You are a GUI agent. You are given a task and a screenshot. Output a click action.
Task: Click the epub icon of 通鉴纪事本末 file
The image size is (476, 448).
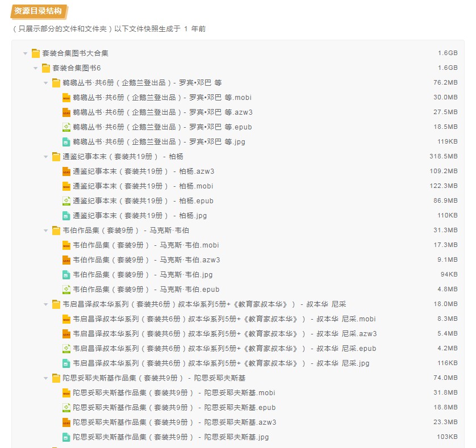[66, 201]
